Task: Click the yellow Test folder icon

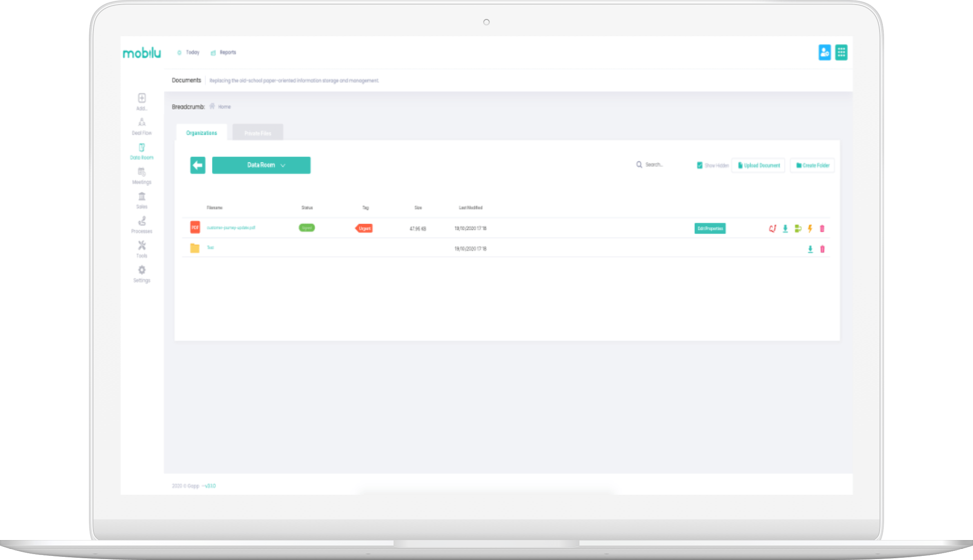Action: [x=195, y=248]
